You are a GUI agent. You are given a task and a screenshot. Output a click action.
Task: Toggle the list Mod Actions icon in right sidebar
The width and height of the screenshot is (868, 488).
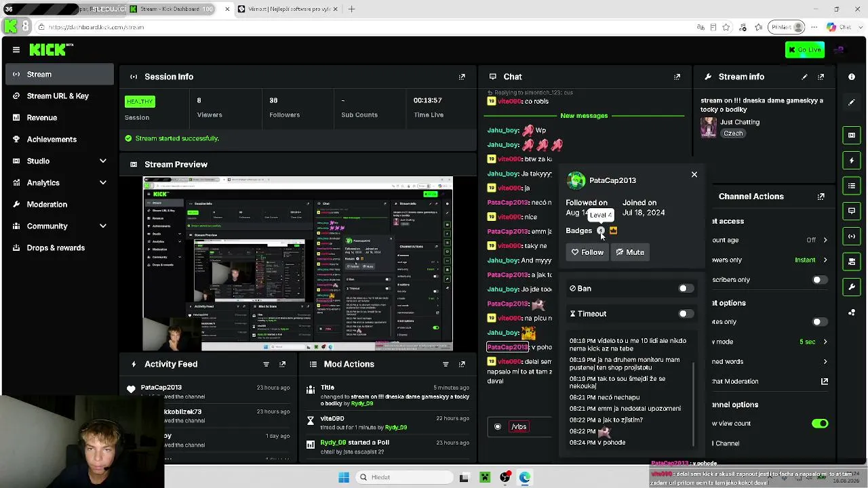[x=852, y=186]
